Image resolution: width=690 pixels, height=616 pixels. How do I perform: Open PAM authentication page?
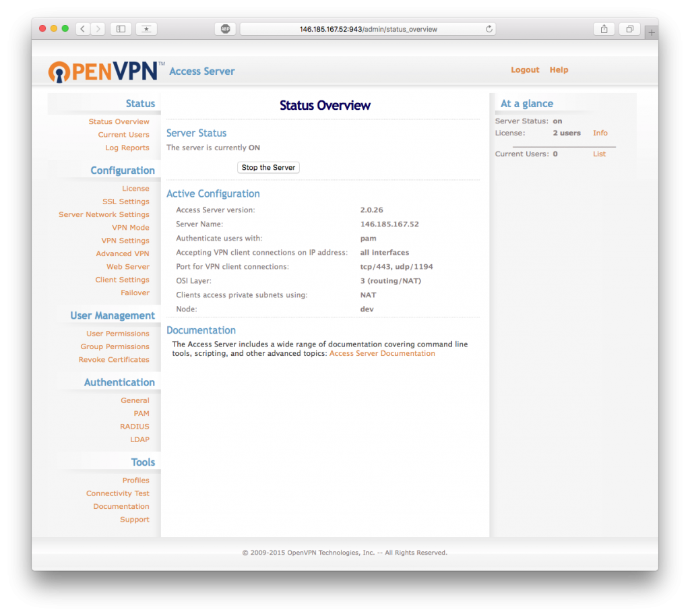click(142, 414)
